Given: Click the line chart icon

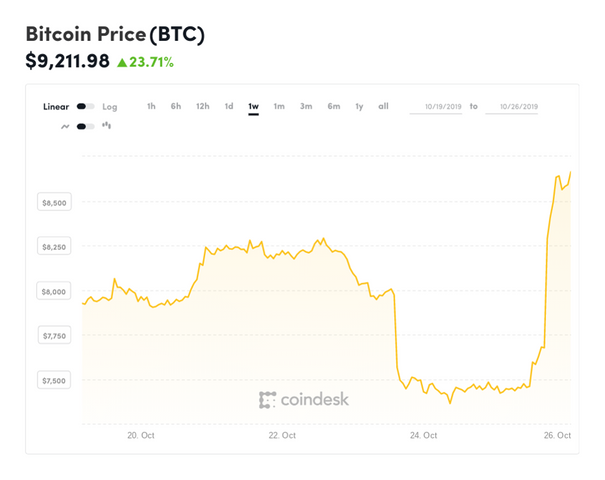Looking at the screenshot, I should [65, 126].
